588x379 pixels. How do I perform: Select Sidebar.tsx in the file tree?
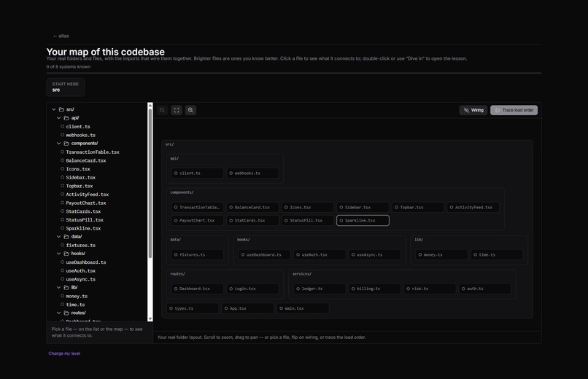(x=81, y=178)
